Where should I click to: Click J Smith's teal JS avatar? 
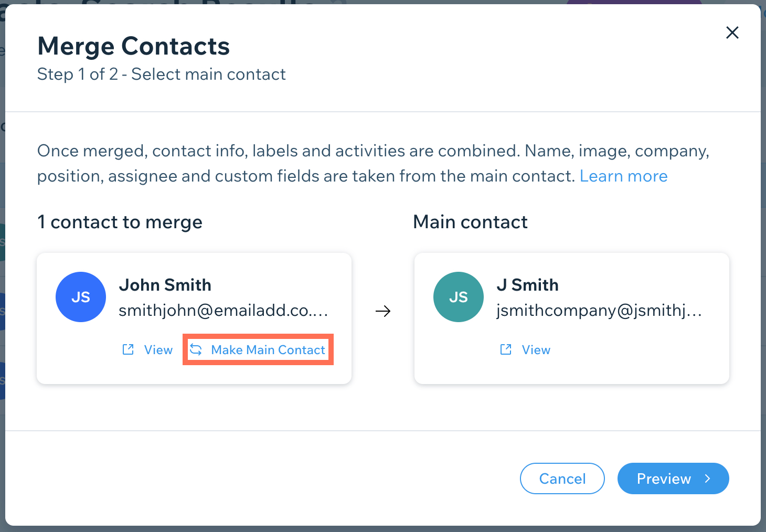459,297
